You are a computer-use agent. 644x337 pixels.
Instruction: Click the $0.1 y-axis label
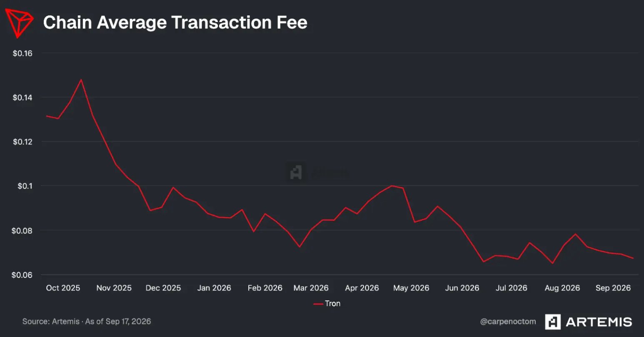point(25,186)
